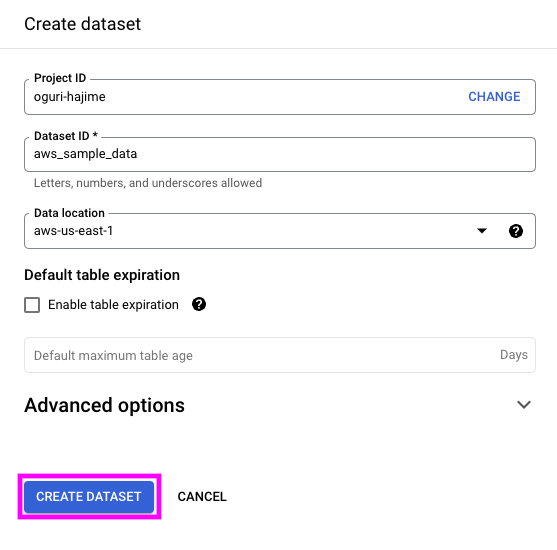The width and height of the screenshot is (557, 550).
Task: Click the Default maximum table age field
Action: click(280, 355)
